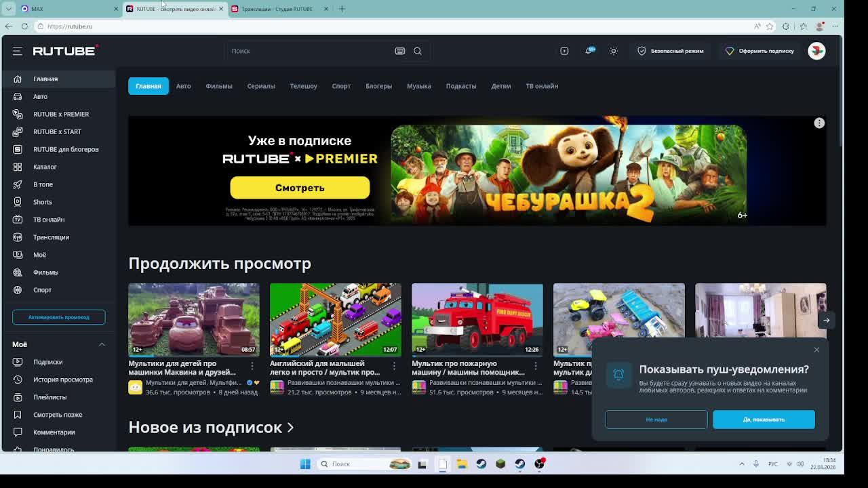Open the Английский для малышей video thumbnail
Viewport: 868px width, 488px height.
click(x=336, y=319)
